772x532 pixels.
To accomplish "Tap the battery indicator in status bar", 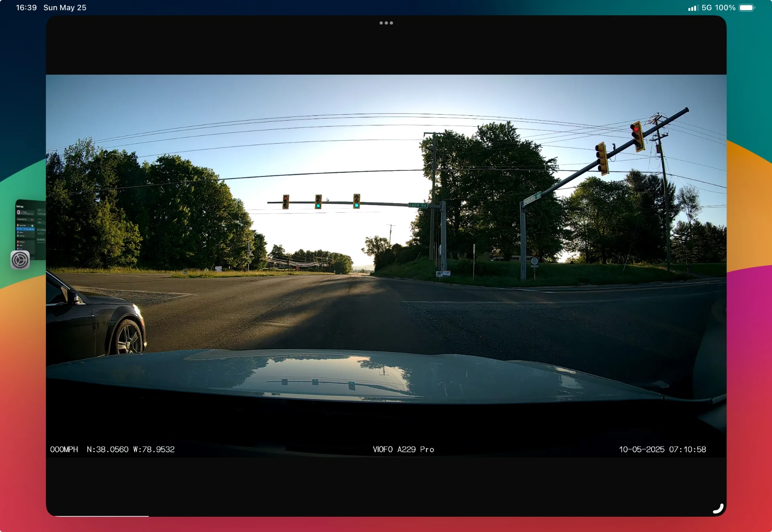I will click(x=747, y=8).
